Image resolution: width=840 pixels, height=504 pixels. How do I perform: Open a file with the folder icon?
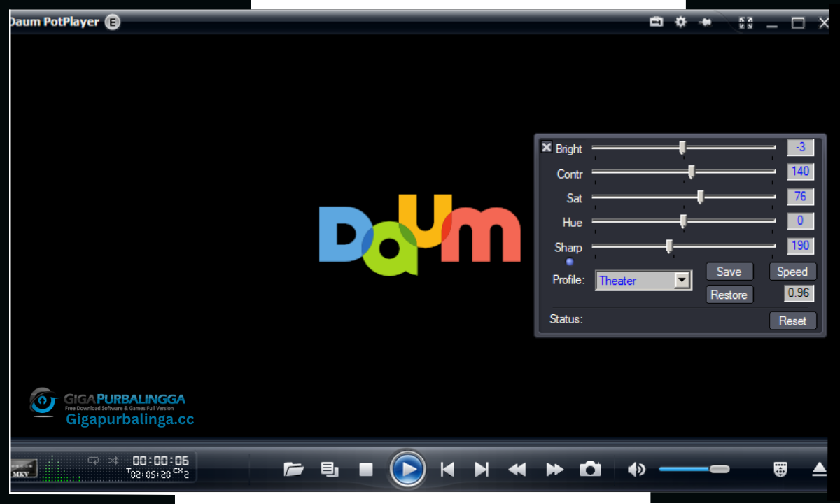pyautogui.click(x=294, y=469)
